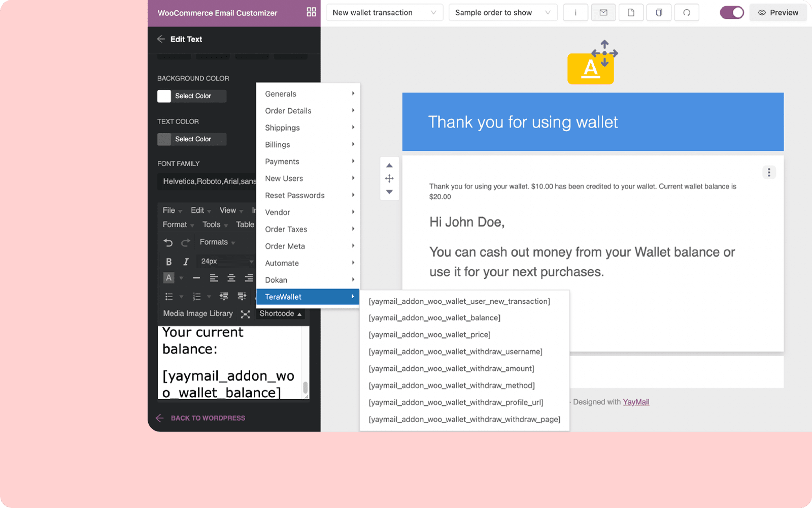Screen dimensions: 812x508
Task: Click the envelope send-test-email icon
Action: 603,13
